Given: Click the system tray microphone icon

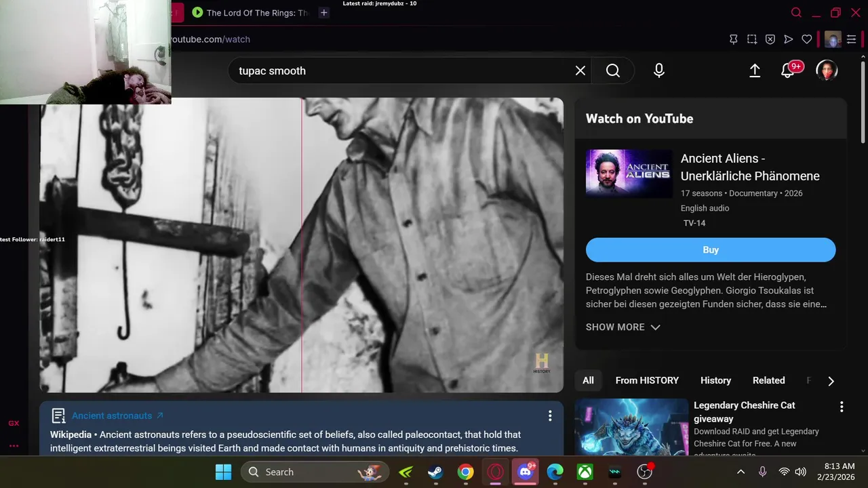Looking at the screenshot, I should (762, 472).
